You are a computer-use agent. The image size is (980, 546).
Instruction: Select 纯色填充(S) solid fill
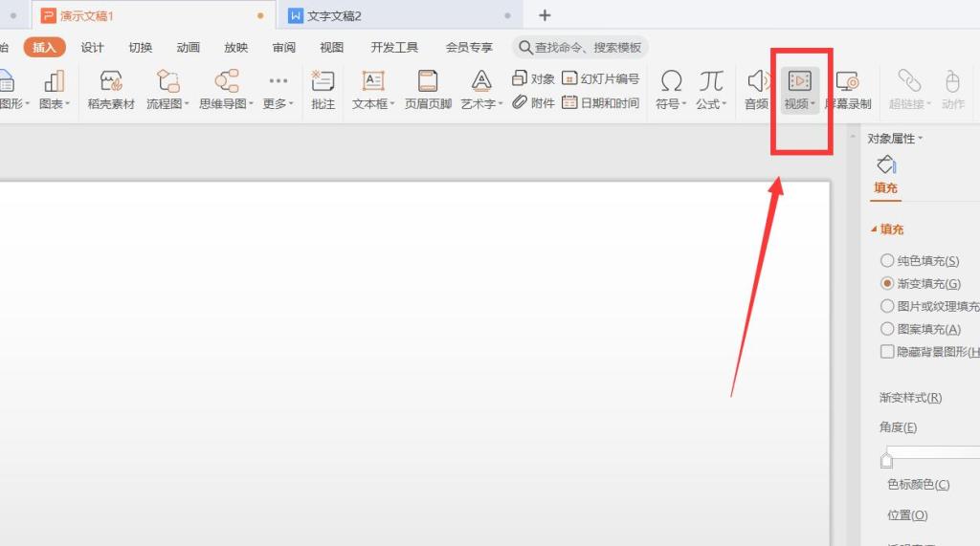(920, 260)
